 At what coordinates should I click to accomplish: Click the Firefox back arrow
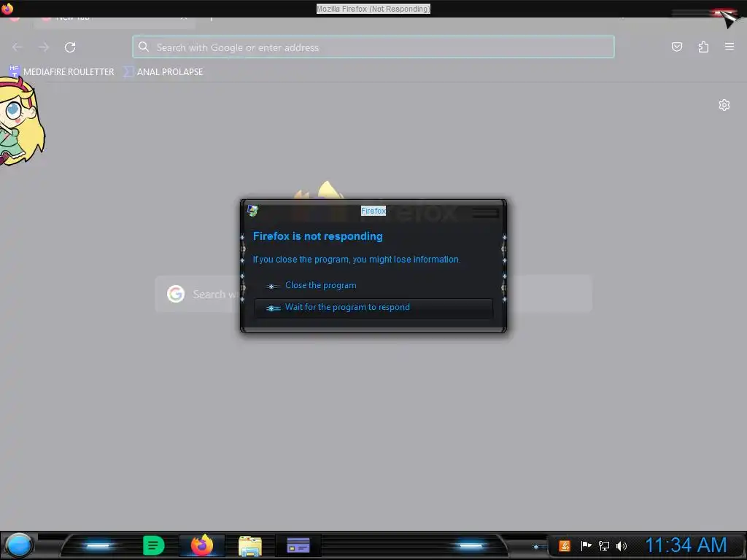click(x=18, y=47)
